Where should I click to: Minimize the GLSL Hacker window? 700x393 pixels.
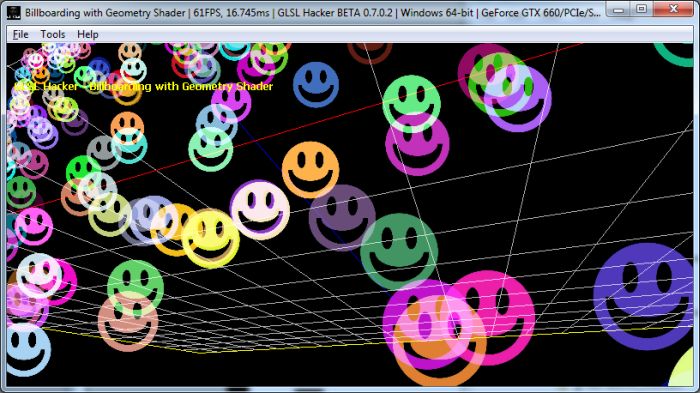click(619, 9)
